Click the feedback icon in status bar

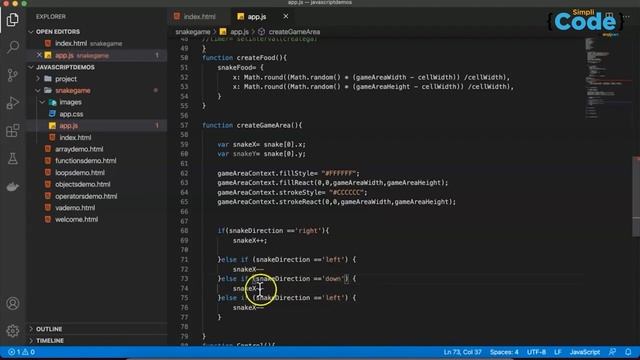pos(612,352)
